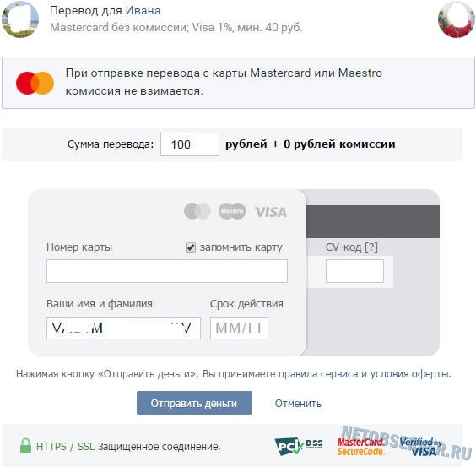Click the PCI DSS badge

299,447
